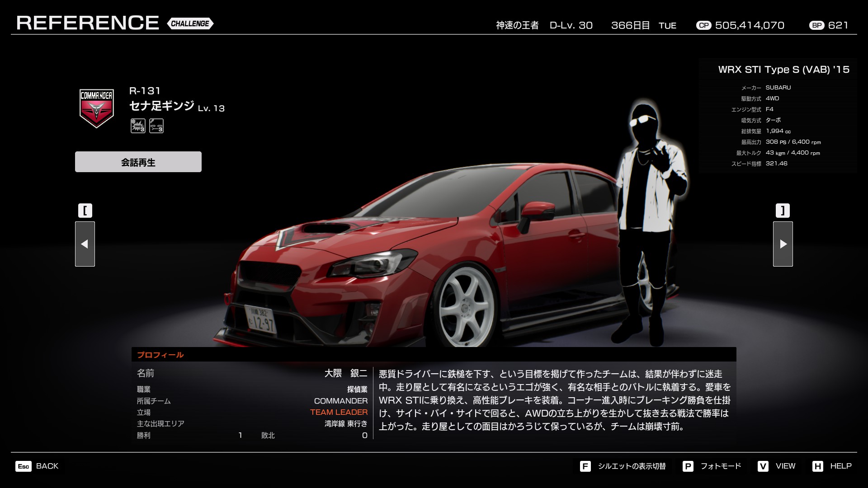
Task: Click the BP points badge
Action: tap(817, 25)
